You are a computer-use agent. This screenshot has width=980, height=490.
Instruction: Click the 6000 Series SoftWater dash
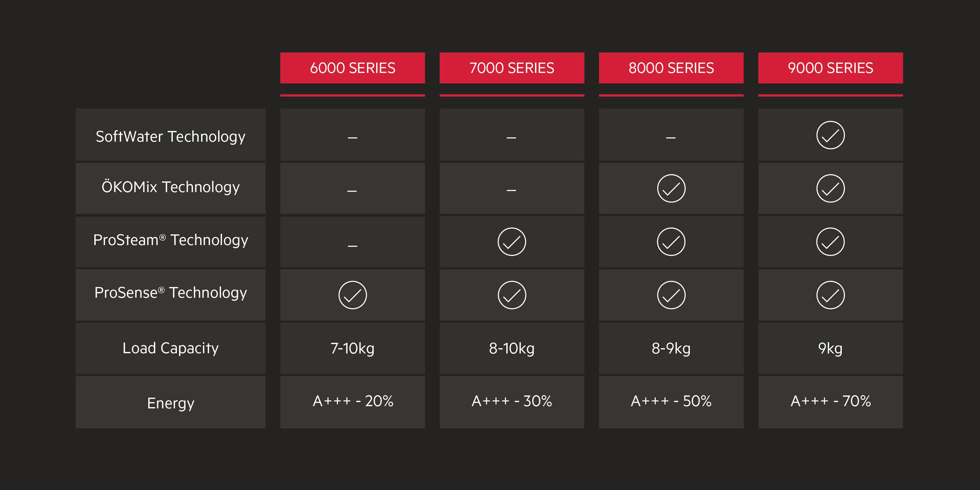(353, 137)
